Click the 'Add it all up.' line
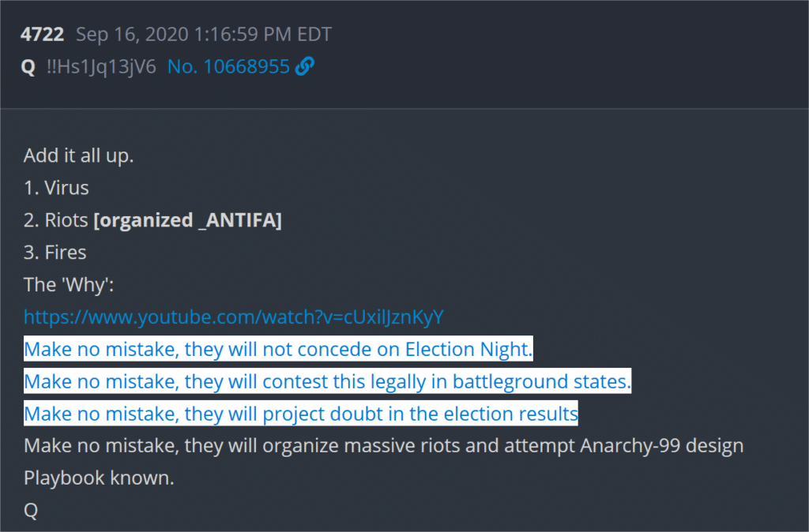 [79, 155]
